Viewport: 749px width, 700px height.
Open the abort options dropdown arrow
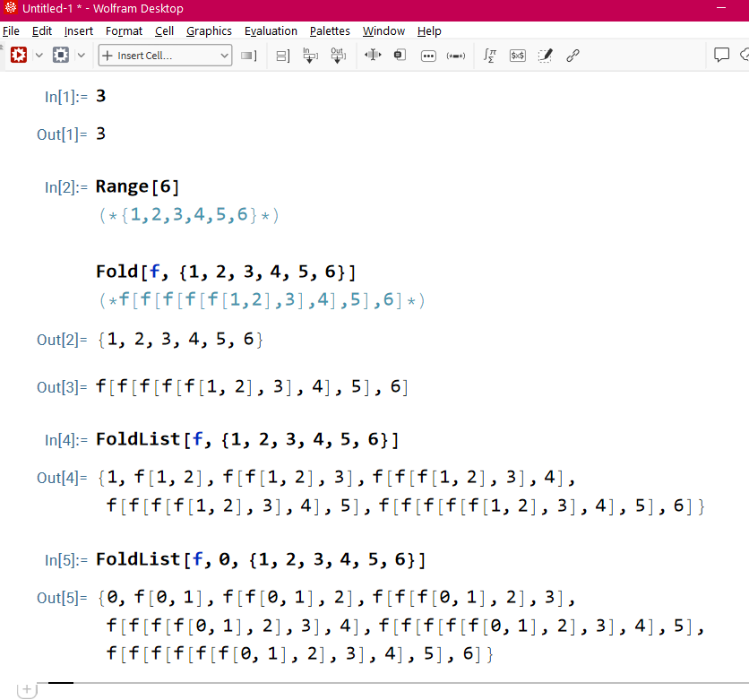[x=82, y=55]
